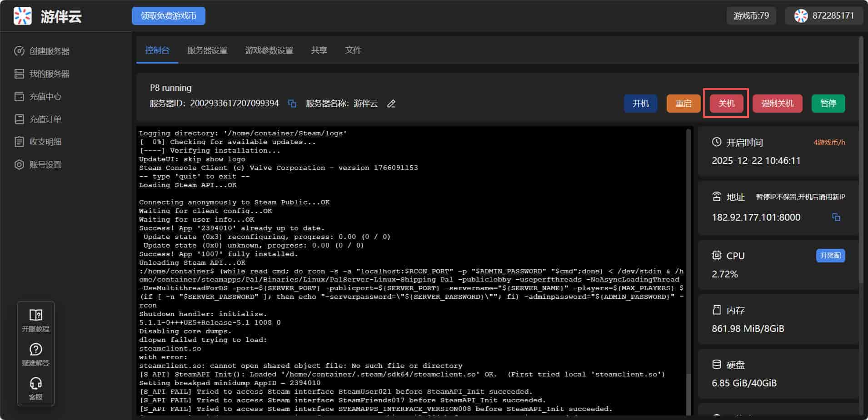Open the 开服教程 tutorial icon

tap(35, 315)
